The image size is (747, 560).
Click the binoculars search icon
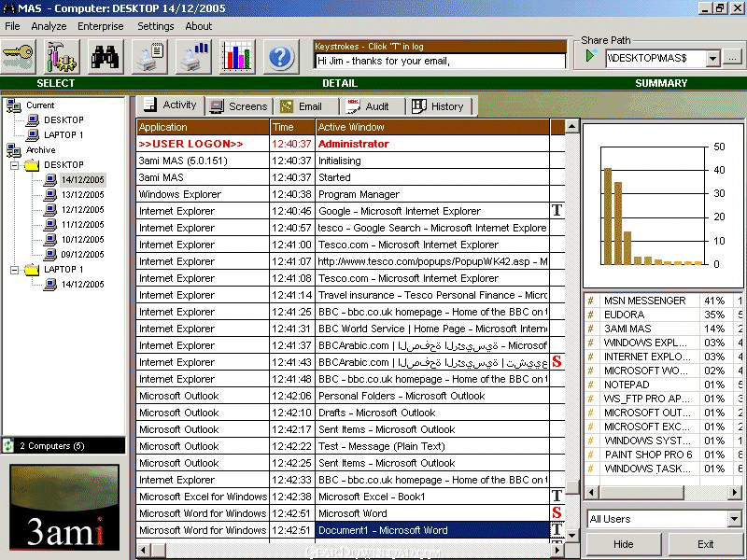(106, 57)
